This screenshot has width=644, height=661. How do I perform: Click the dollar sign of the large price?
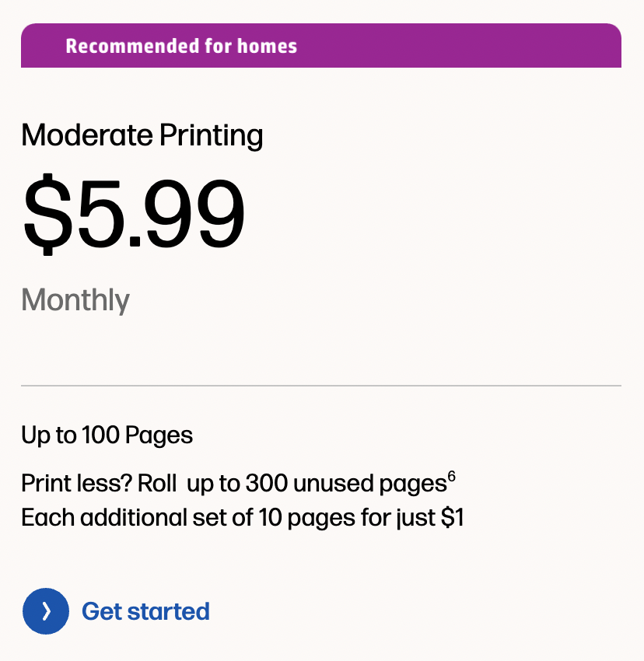48,214
